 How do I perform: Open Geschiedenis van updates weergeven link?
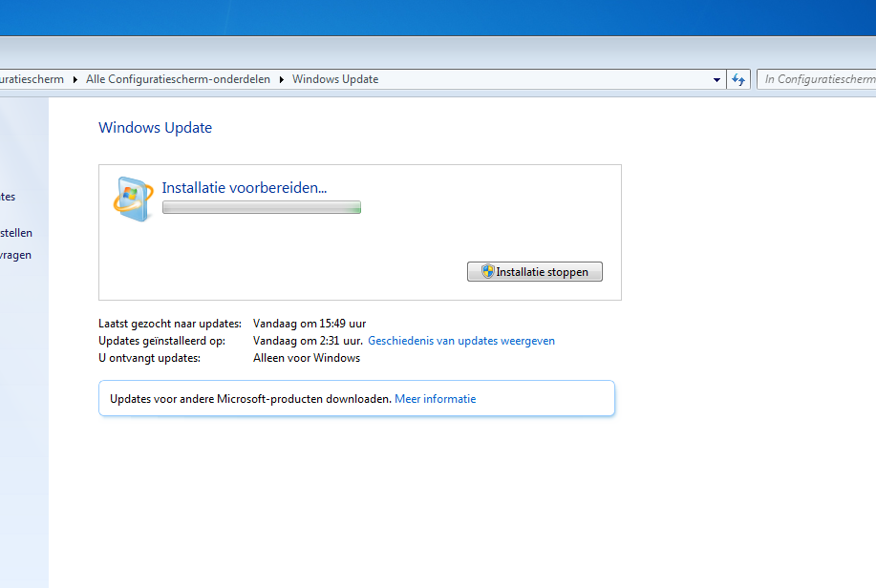coord(460,341)
